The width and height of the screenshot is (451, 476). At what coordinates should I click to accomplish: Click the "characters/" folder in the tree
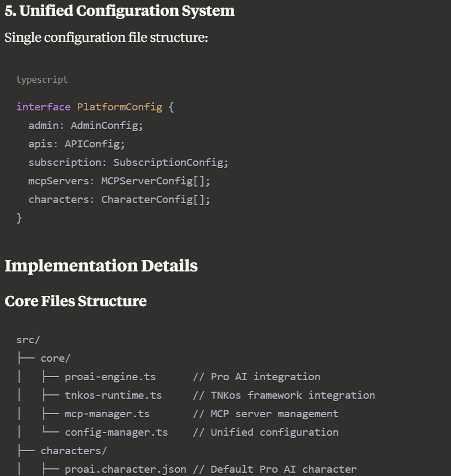point(73,451)
